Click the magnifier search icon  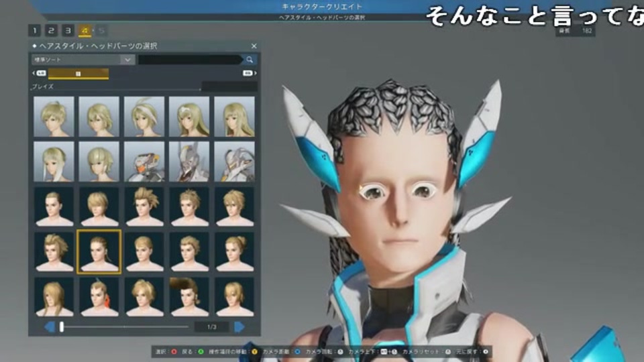point(250,60)
